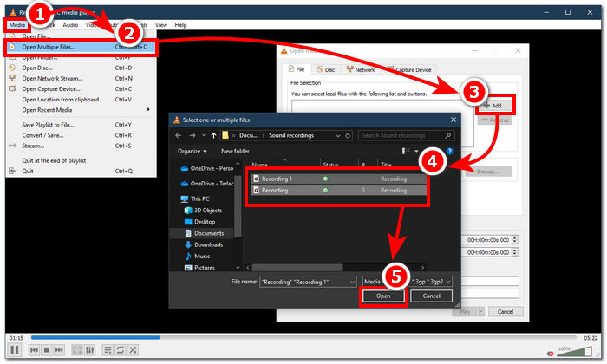This screenshot has width=607, height=364.
Task: Switch to File tab in Open Media
Action: click(x=297, y=69)
